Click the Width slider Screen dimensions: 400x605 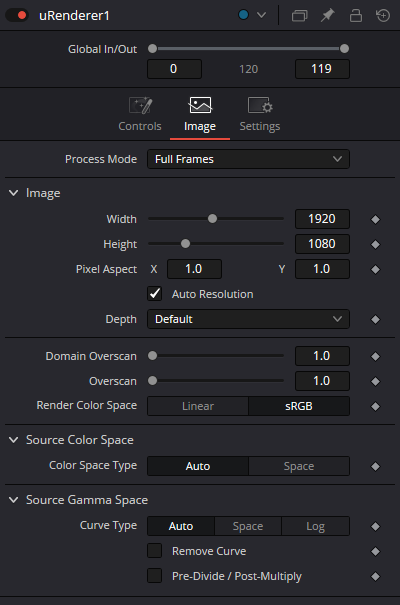(x=216, y=219)
